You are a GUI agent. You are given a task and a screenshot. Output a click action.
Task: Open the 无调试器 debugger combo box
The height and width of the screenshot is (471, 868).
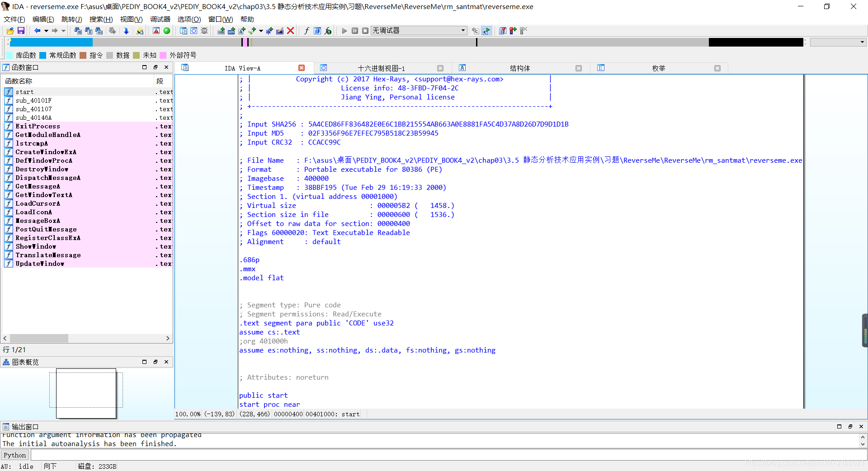pos(419,31)
